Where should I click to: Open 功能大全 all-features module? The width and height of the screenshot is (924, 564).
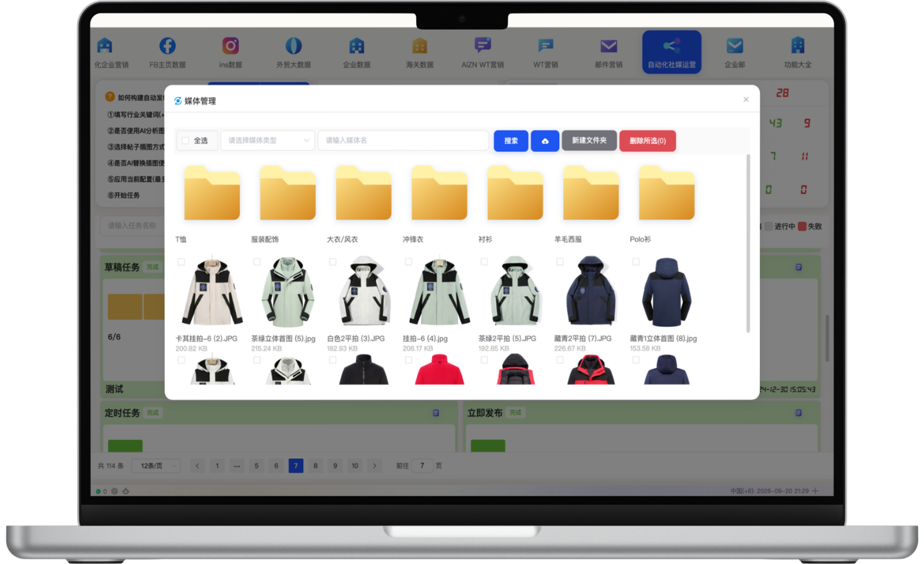tap(798, 52)
